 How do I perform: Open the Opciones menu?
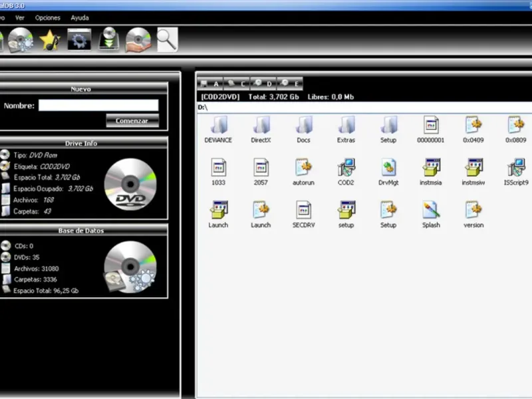(x=47, y=18)
